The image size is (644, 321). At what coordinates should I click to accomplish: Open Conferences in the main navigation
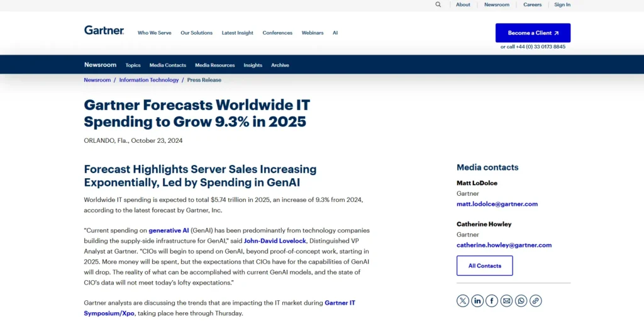coord(277,33)
